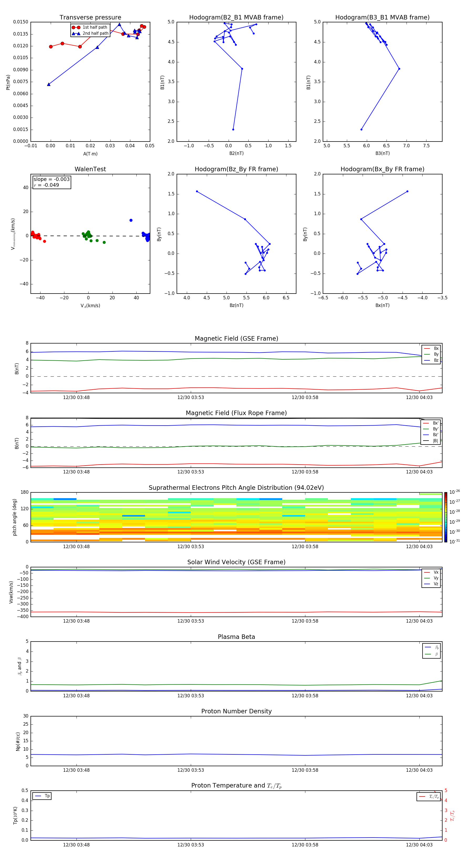Click the lowest point in B2_B1 hodogram

233,129
